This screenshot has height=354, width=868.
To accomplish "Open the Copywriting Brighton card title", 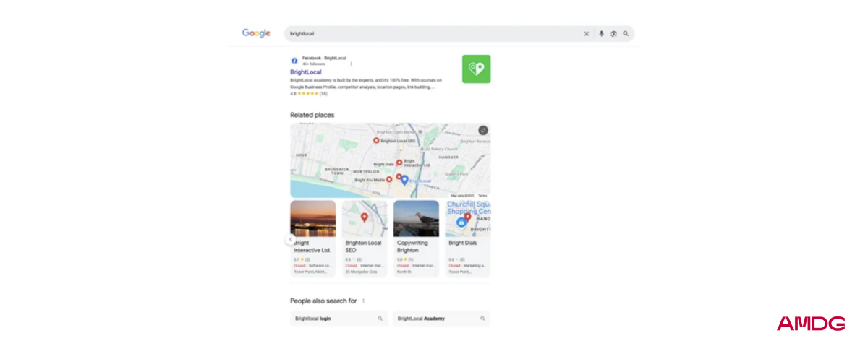I will [412, 246].
